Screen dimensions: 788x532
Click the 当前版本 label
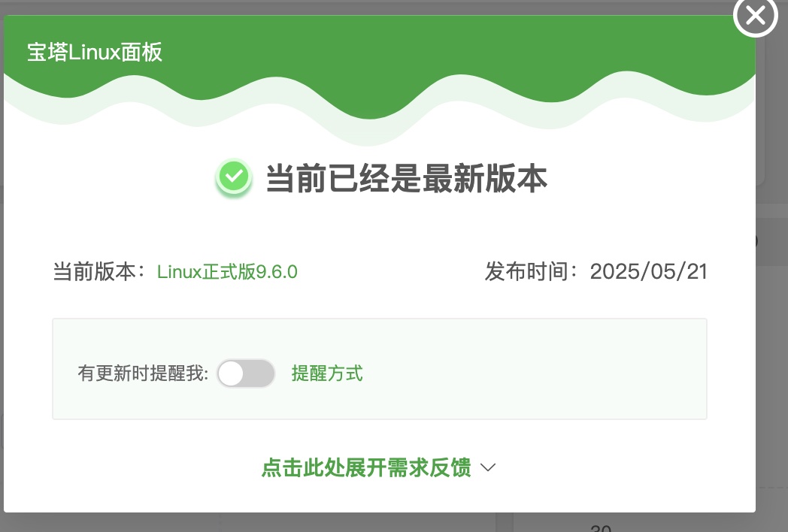[x=98, y=272]
